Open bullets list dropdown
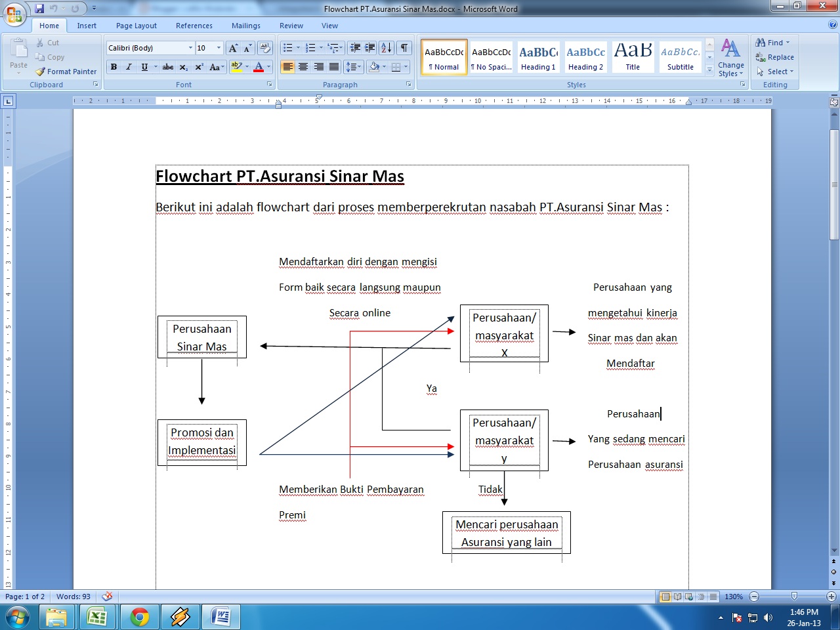 click(298, 48)
